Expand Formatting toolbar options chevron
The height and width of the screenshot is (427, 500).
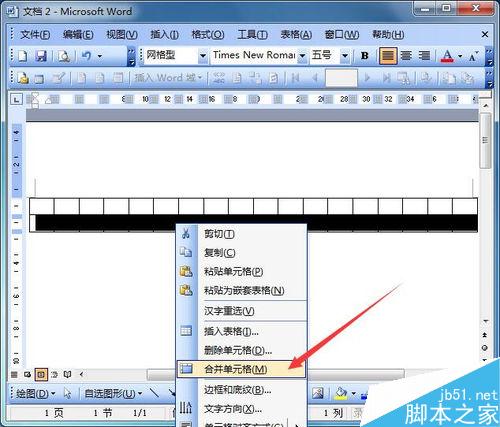click(489, 56)
